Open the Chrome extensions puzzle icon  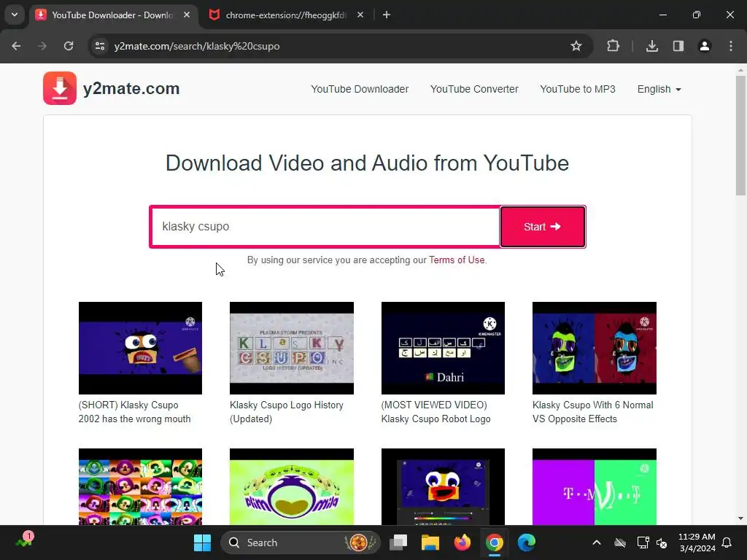pos(613,46)
